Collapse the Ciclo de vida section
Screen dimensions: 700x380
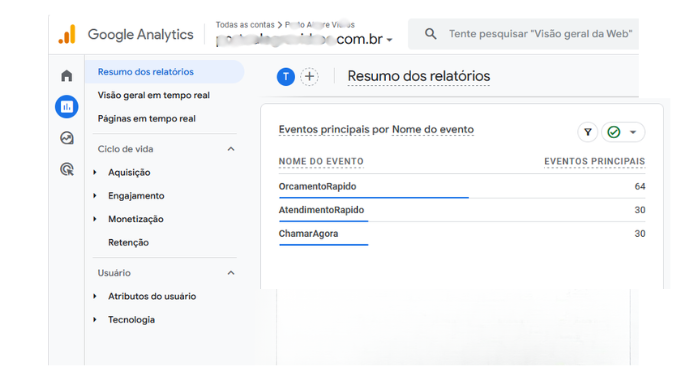(231, 149)
